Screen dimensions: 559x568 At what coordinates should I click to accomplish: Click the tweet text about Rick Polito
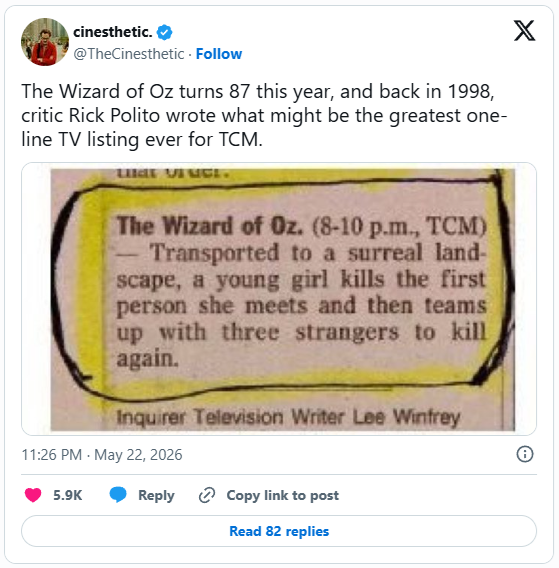(x=264, y=115)
